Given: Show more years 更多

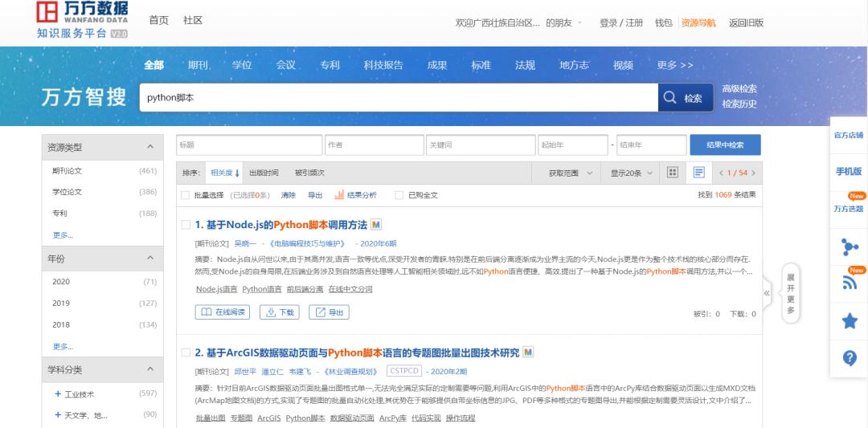Looking at the screenshot, I should click(63, 347).
